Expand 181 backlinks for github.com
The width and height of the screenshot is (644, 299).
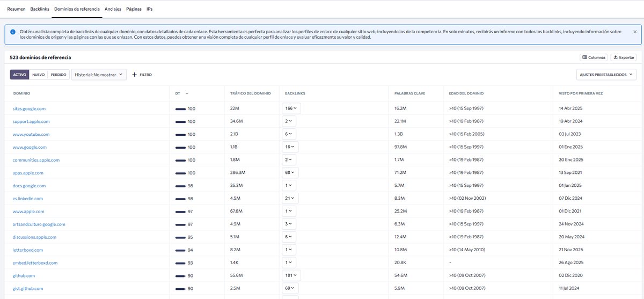pos(291,276)
